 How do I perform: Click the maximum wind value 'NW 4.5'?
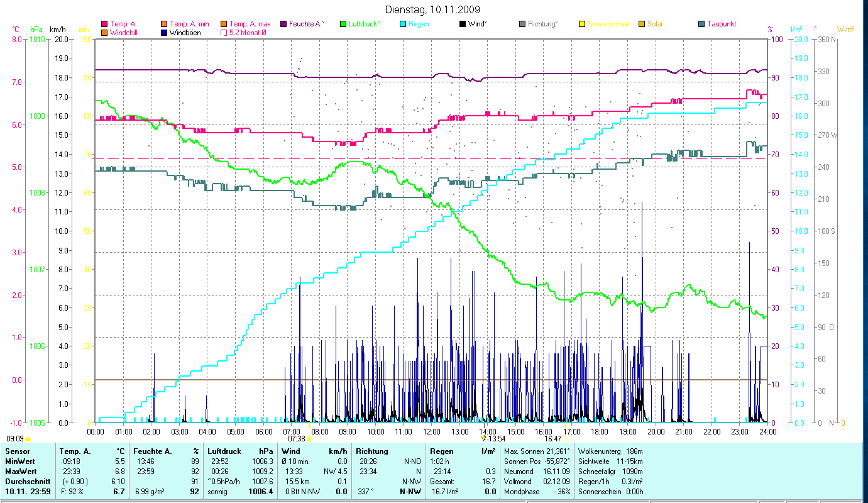click(x=335, y=472)
